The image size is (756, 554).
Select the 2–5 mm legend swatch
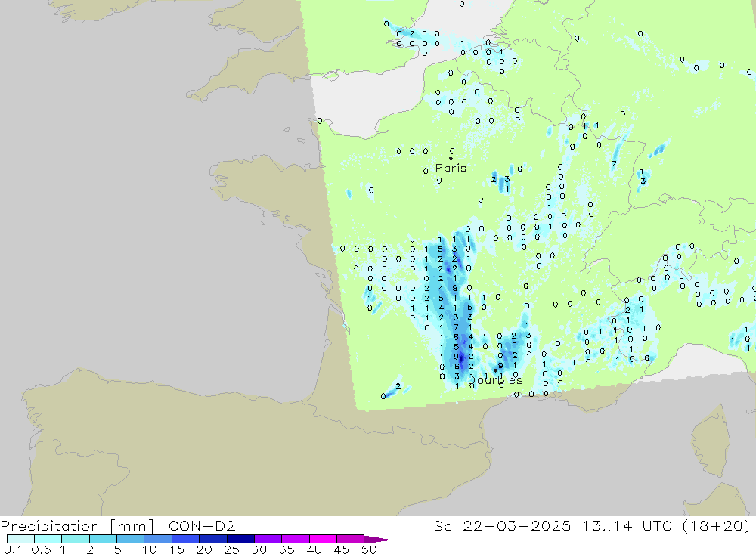pyautogui.click(x=103, y=539)
